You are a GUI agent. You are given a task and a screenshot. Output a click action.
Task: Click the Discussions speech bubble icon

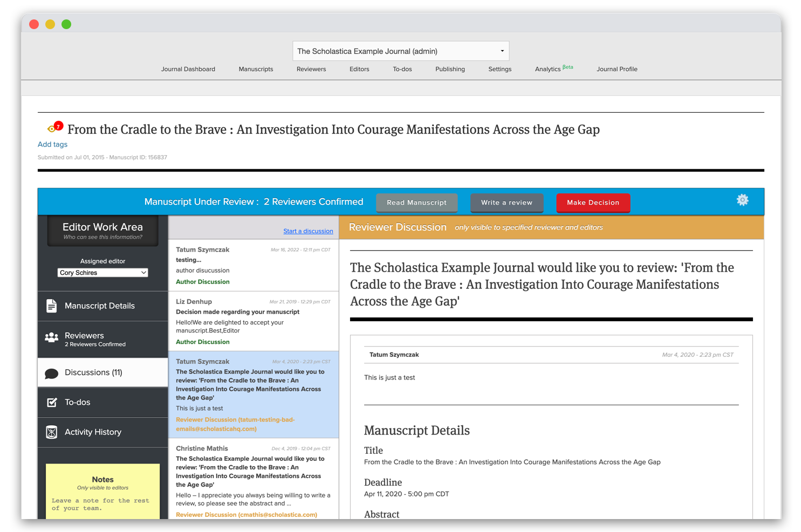point(51,373)
